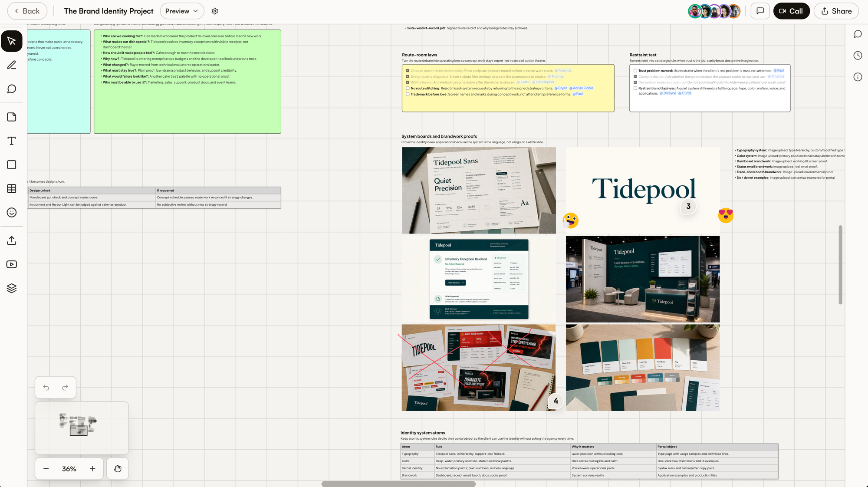Select the Text tool
Screen dimensions: 868x487
point(12,141)
